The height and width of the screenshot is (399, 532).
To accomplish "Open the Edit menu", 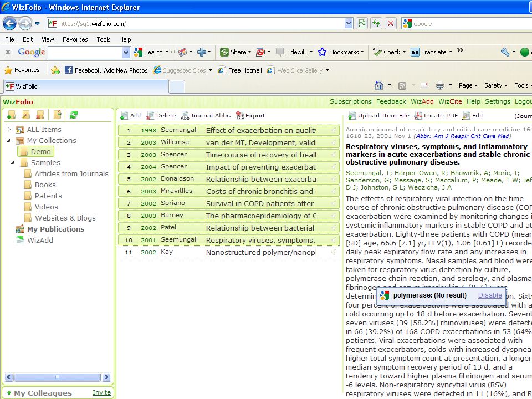I will coord(28,39).
